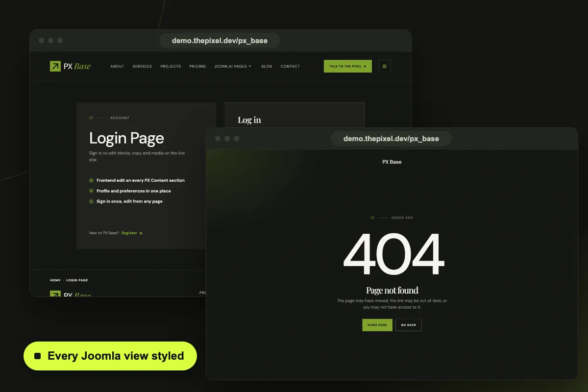Image resolution: width=588 pixels, height=392 pixels.
Task: Open the Services menu item
Action: [x=142, y=66]
